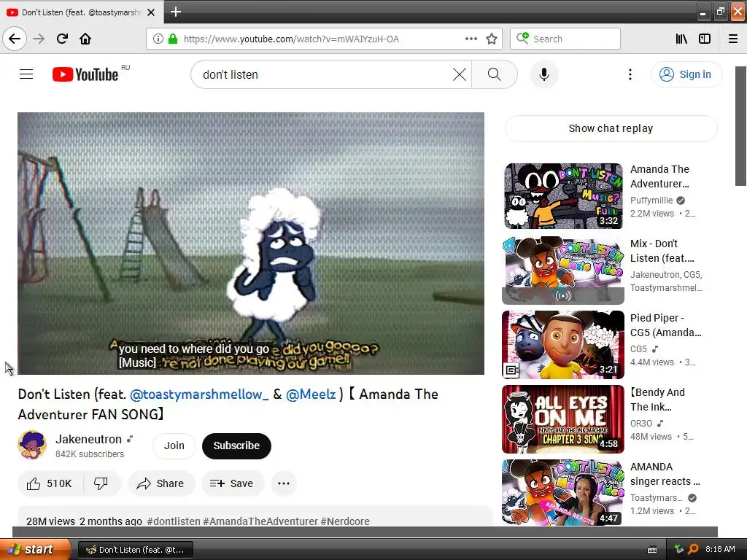Show chat replay

click(611, 128)
